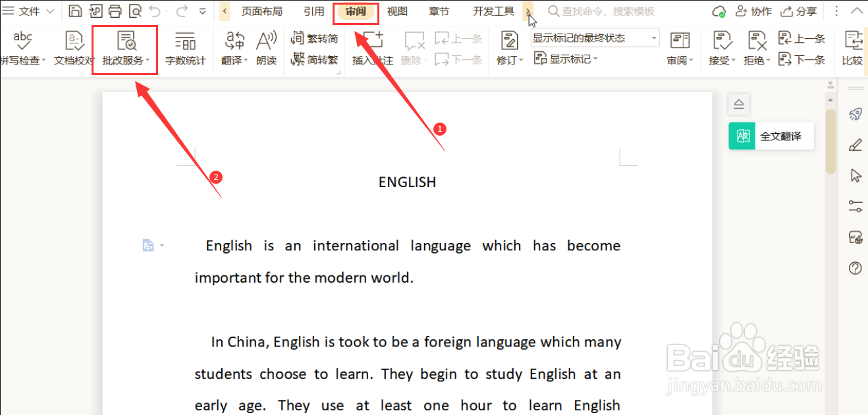Click the text In China in the second paragraph

point(240,342)
